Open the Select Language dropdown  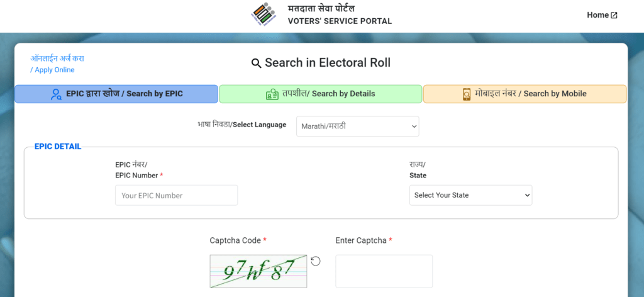pos(358,126)
